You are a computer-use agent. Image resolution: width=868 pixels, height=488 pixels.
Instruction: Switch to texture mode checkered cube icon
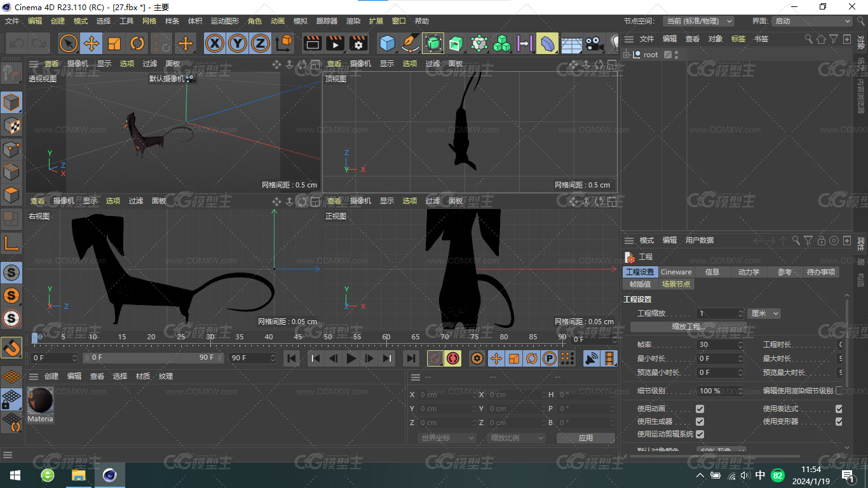11,126
